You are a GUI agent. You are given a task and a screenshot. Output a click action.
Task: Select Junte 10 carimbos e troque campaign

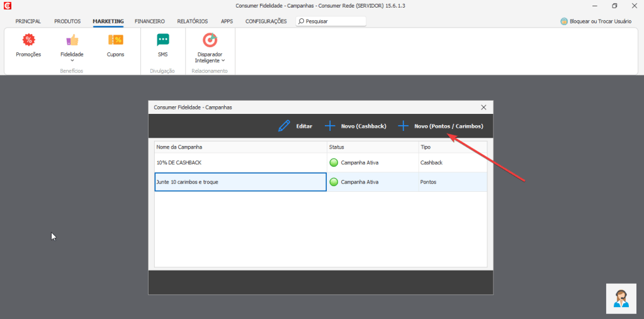point(240,182)
